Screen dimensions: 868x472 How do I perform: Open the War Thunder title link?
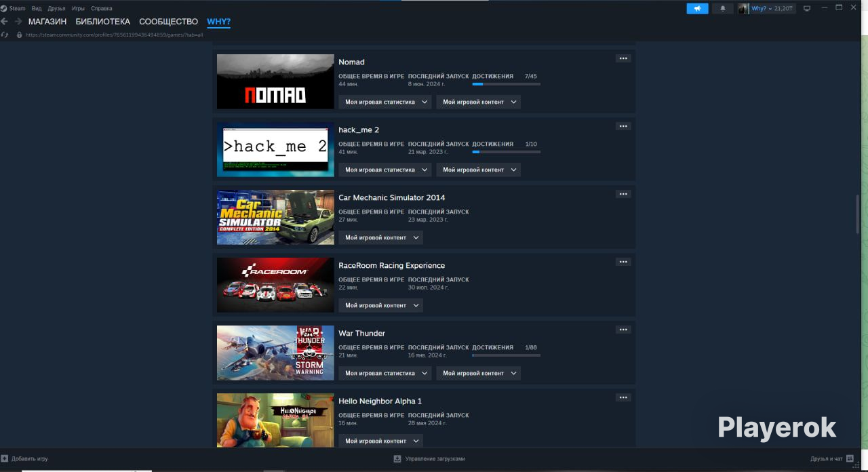pyautogui.click(x=362, y=333)
